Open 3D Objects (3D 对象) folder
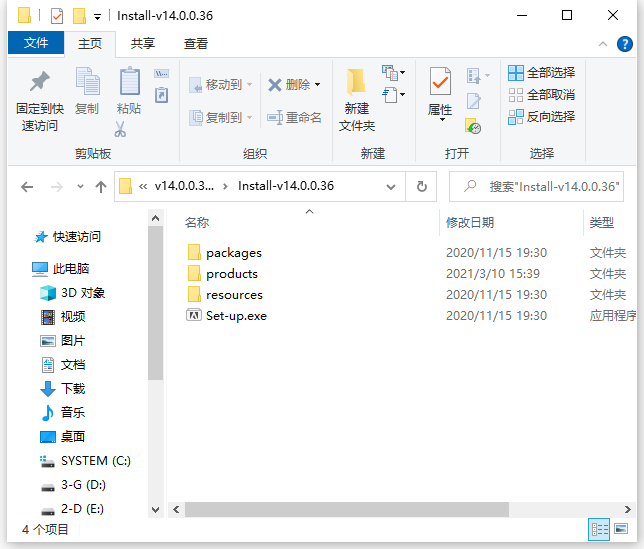Screen dimensions: 644x549 tap(73, 293)
